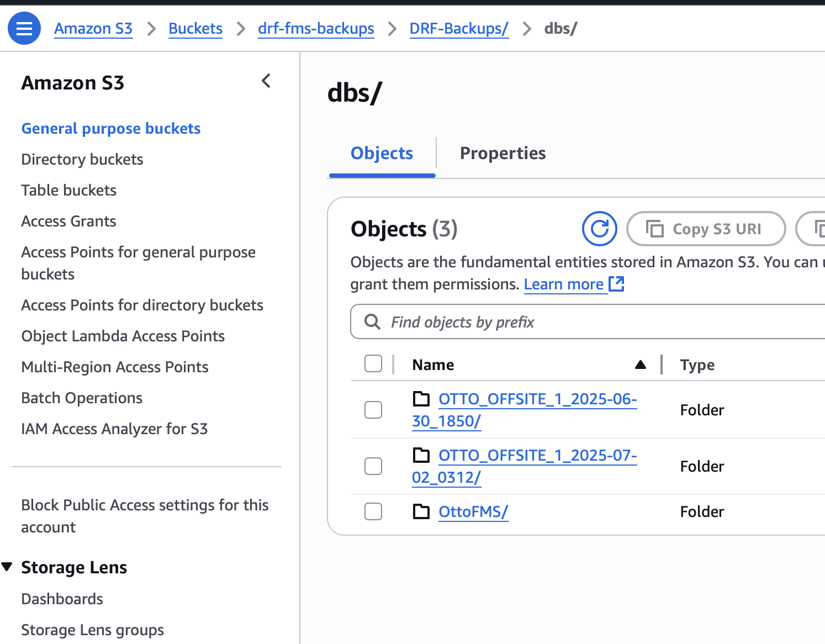Click the folder icon beside OttoFMS
This screenshot has height=644, width=825.
421,511
